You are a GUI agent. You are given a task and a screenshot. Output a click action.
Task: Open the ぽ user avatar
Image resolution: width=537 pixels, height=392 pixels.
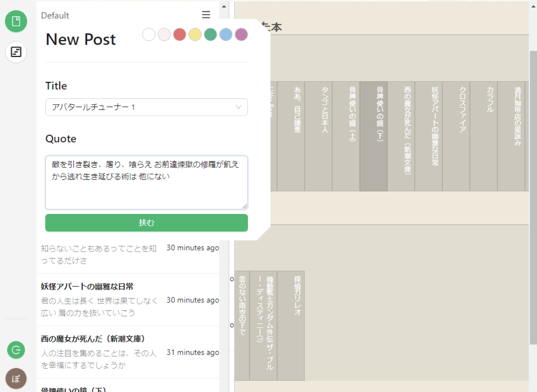(16, 379)
